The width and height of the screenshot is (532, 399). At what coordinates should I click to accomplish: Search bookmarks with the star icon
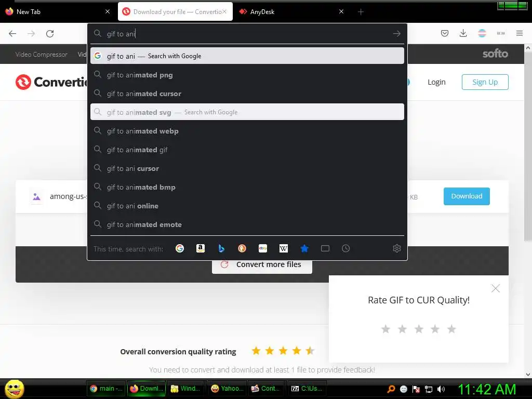[304, 248]
